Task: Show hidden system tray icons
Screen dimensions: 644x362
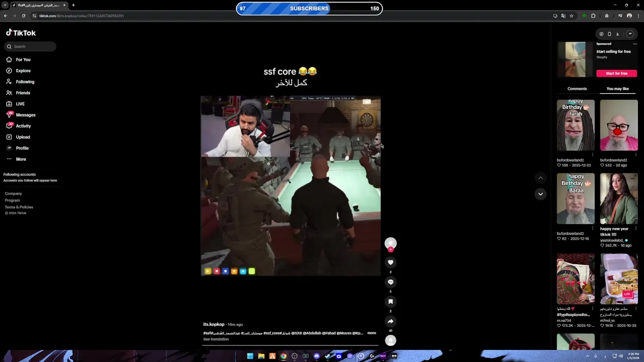Action: (587, 356)
